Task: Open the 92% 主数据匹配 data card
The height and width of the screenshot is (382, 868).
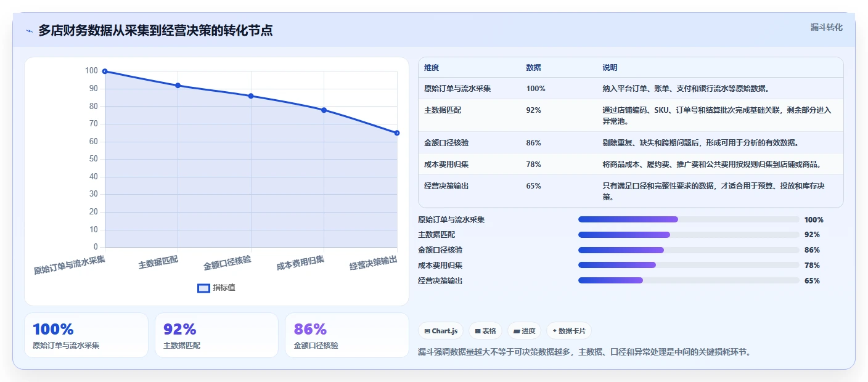Action: [x=217, y=335]
